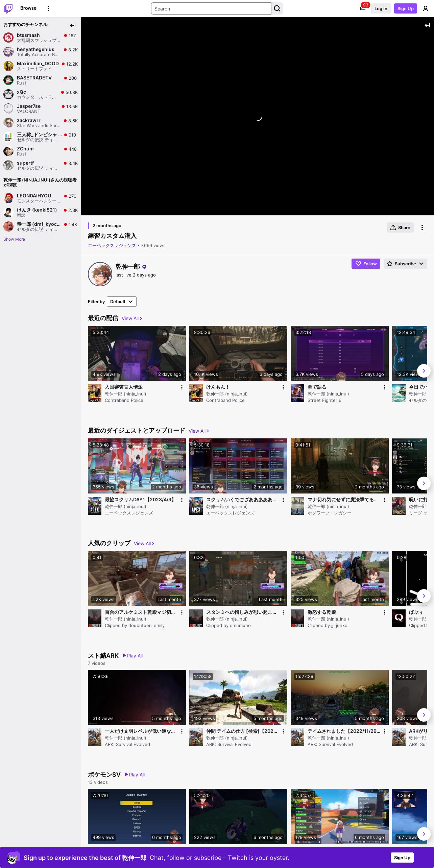Open the 3:22:18 Street Fighter thumbnail
The image size is (434, 868).
click(340, 354)
